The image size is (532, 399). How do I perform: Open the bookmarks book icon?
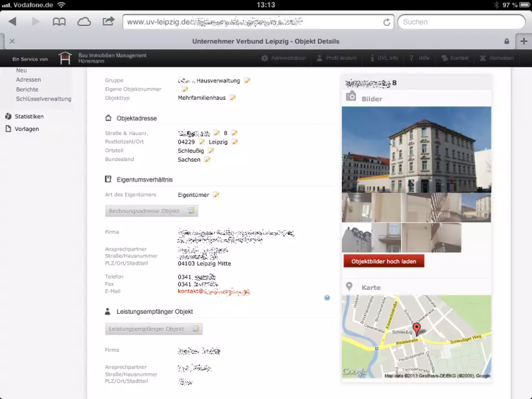click(x=59, y=22)
